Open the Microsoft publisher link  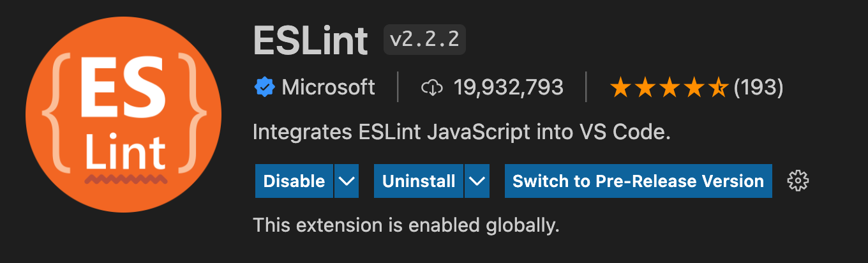click(328, 87)
